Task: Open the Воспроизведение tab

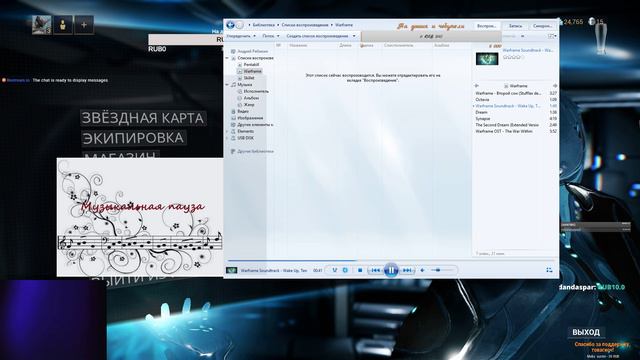Action: (487, 26)
